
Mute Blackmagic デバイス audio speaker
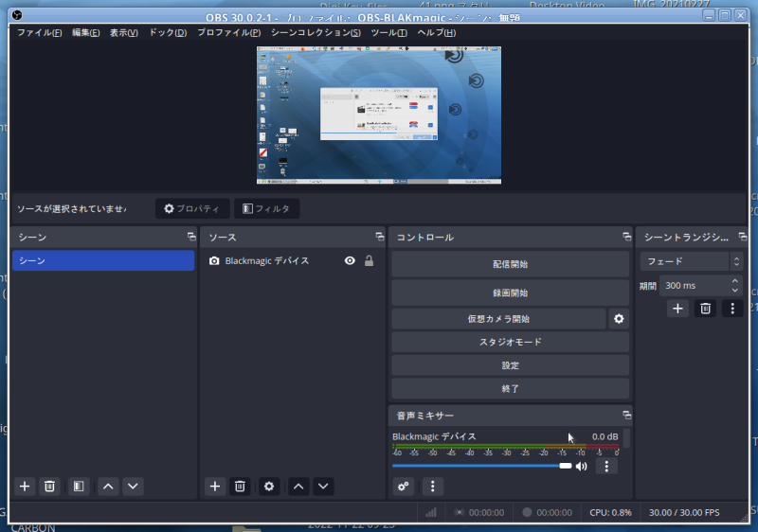pos(581,466)
